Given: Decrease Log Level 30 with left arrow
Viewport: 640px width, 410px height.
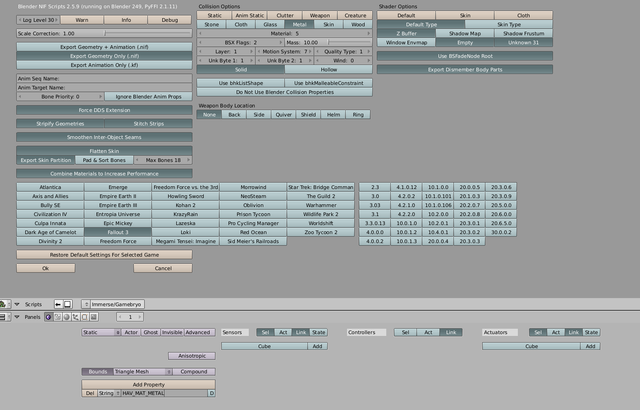Looking at the screenshot, I should click(x=20, y=20).
